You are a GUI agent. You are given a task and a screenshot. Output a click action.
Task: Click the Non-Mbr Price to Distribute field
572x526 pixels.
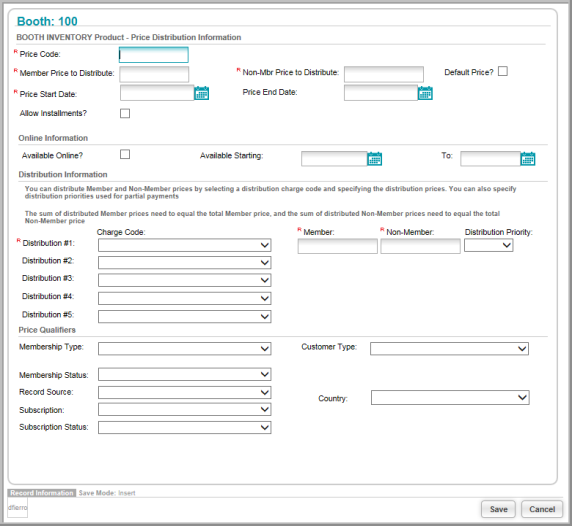tap(384, 74)
